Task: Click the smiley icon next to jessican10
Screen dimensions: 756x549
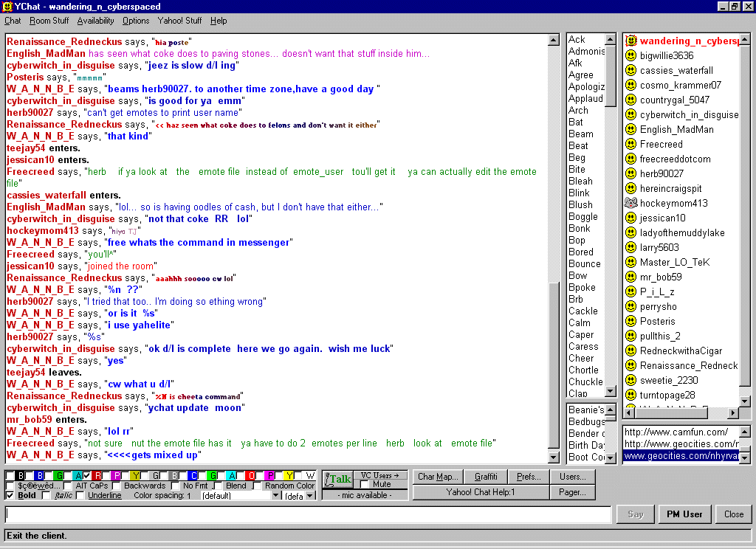Action: point(631,218)
